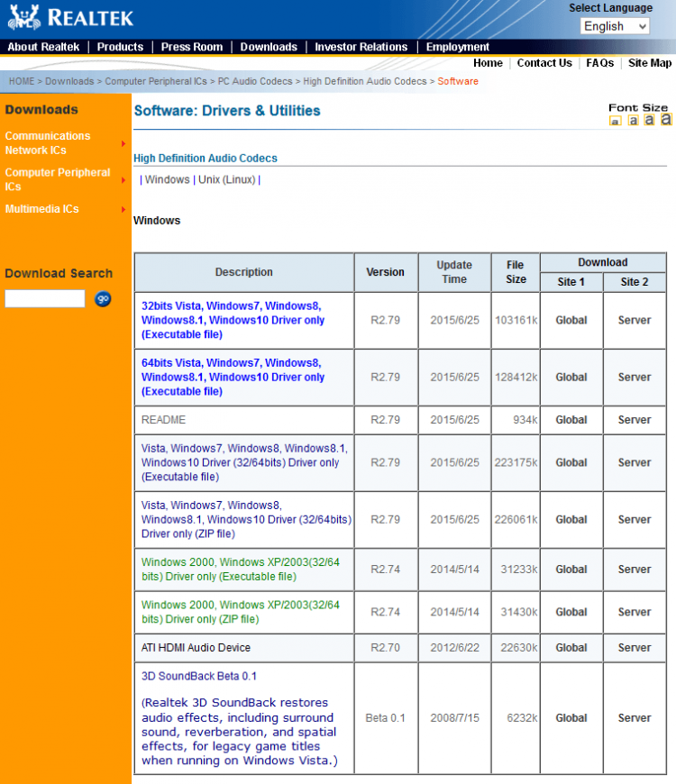
Task: Jump to the Unix (Linux) section link
Action: [226, 179]
